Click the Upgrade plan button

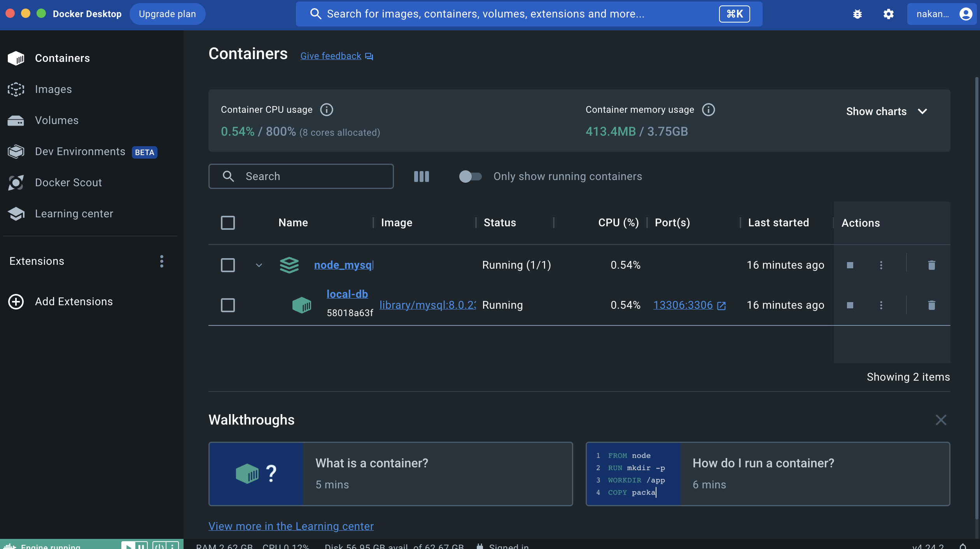[167, 14]
